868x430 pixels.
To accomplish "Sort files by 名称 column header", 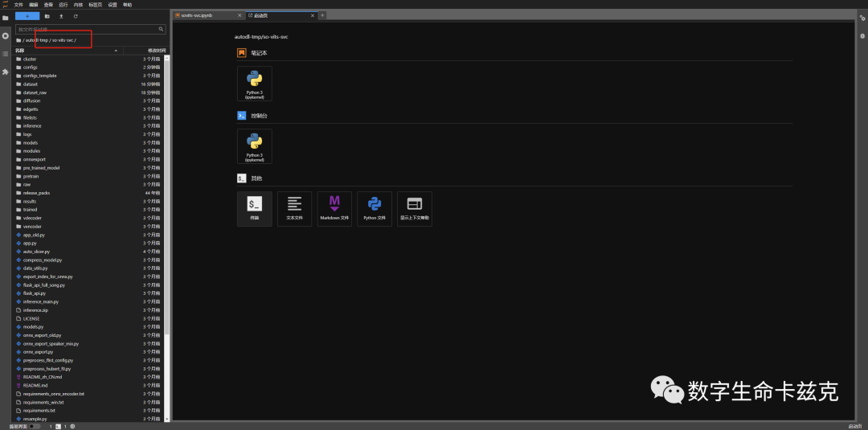I will tap(67, 51).
